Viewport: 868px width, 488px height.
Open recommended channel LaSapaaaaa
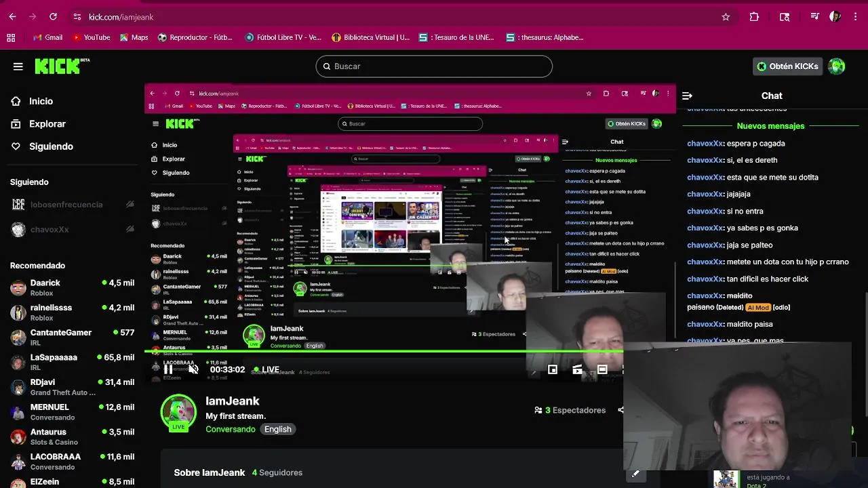point(72,362)
